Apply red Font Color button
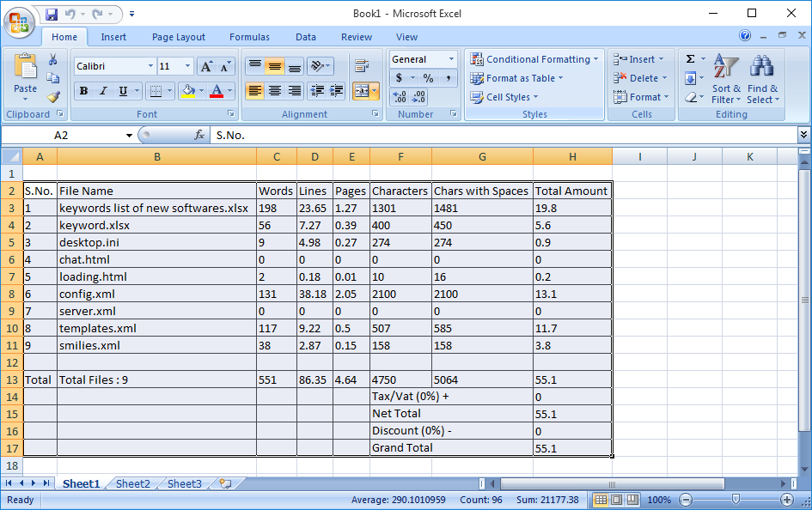812x510 pixels. 217,91
